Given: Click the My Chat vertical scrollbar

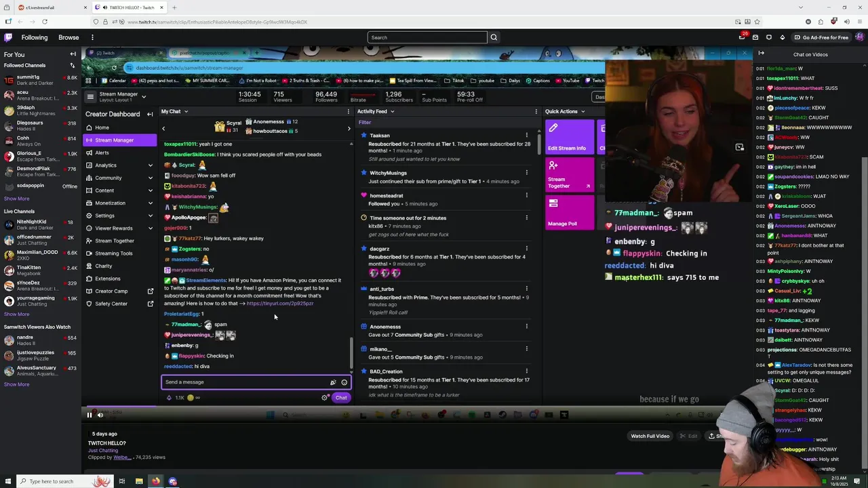Looking at the screenshot, I should tap(351, 352).
